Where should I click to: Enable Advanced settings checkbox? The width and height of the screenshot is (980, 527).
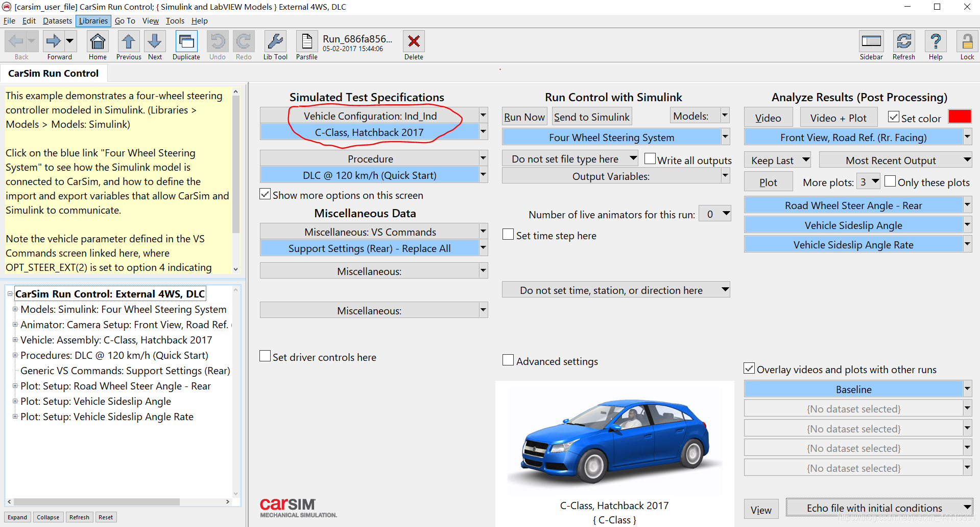[508, 360]
